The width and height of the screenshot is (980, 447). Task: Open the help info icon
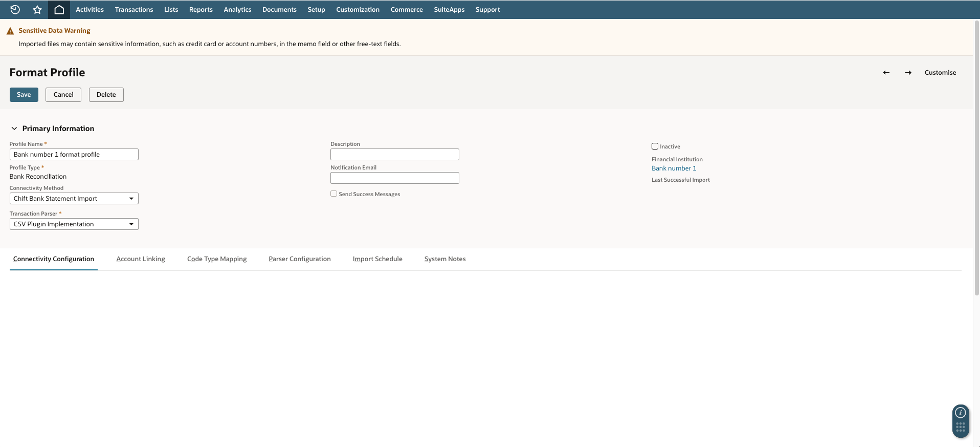(961, 413)
